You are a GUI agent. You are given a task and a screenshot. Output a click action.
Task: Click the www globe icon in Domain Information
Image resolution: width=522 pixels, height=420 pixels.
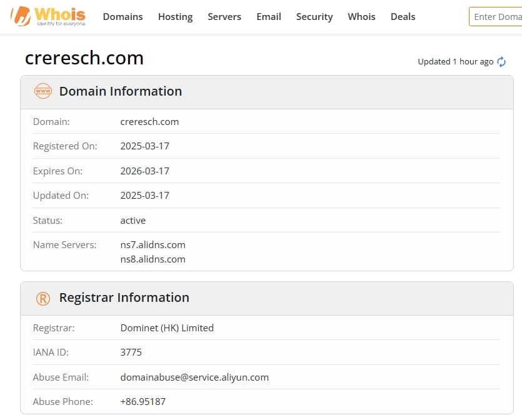[x=43, y=91]
